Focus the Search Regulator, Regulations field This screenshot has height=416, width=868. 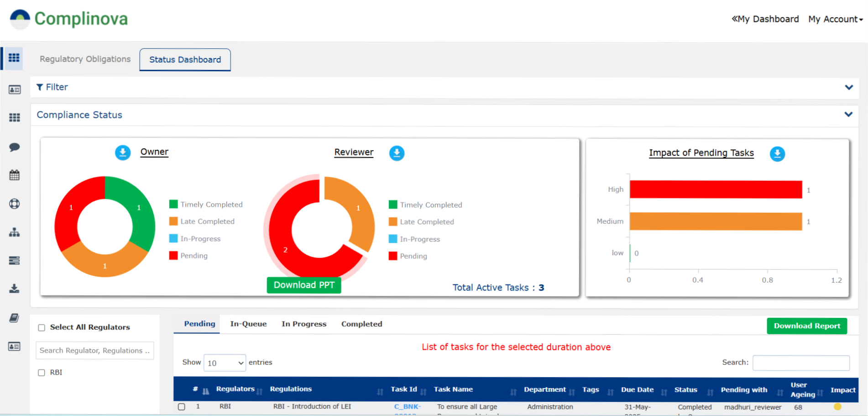[95, 351]
